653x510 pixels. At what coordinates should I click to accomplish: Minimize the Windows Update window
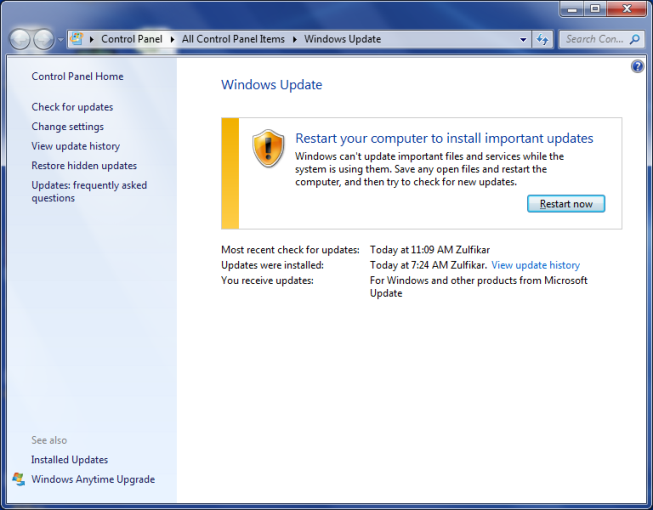573,9
